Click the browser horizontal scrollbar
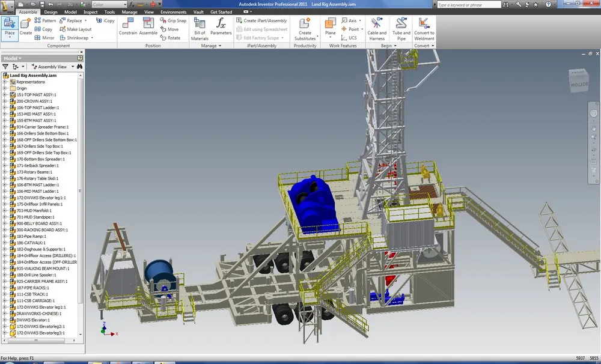 tap(37, 340)
